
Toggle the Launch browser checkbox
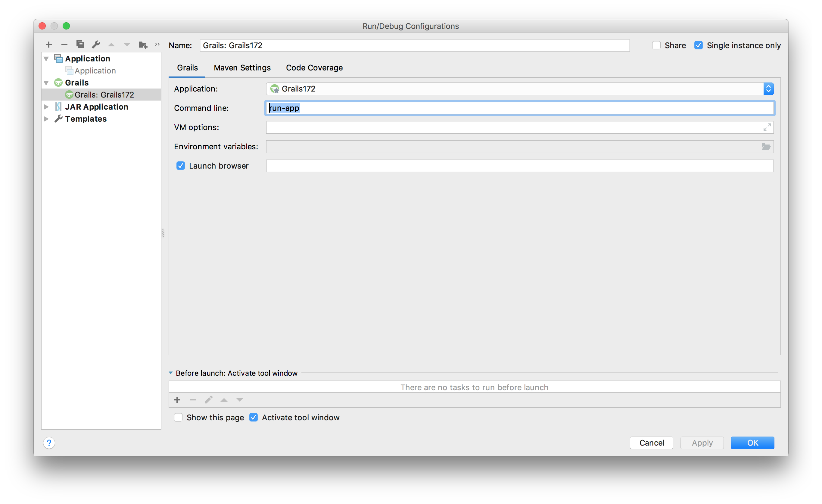180,166
